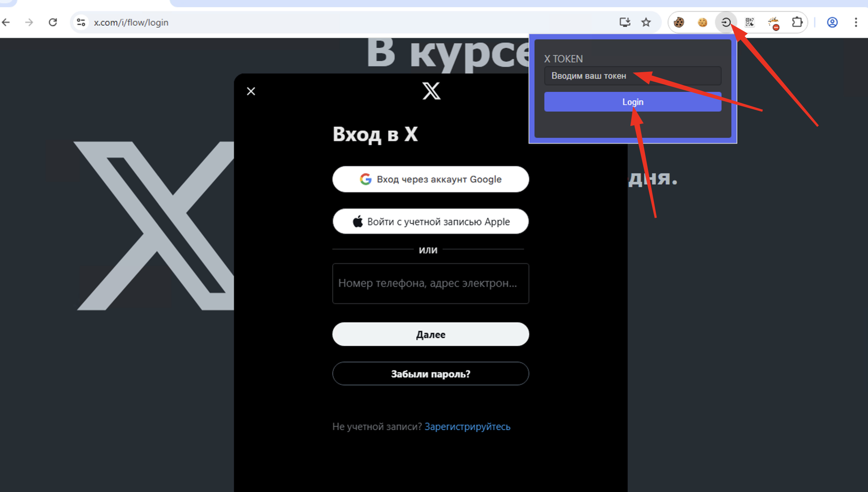
Task: Click the X TOKEN input field
Action: [x=632, y=76]
